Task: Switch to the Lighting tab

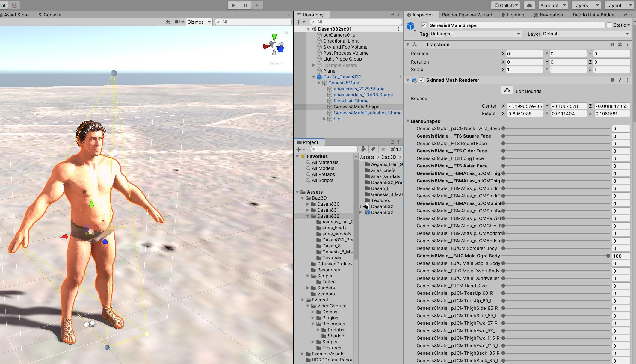Action: pyautogui.click(x=512, y=15)
